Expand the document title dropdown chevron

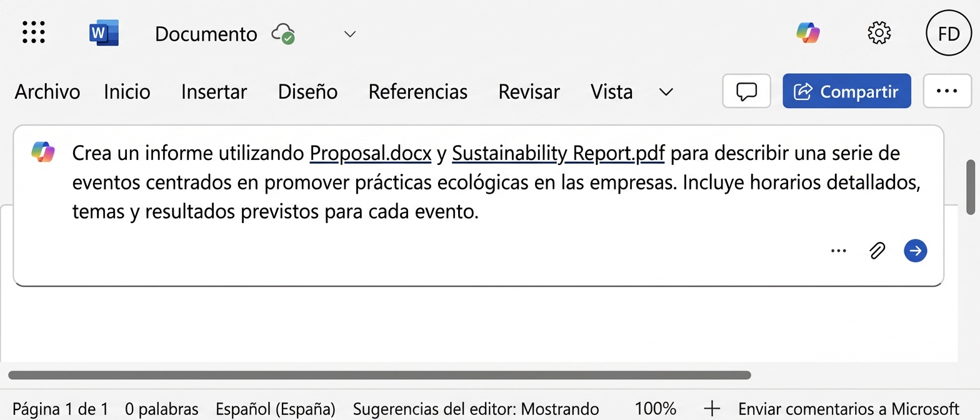click(x=350, y=34)
